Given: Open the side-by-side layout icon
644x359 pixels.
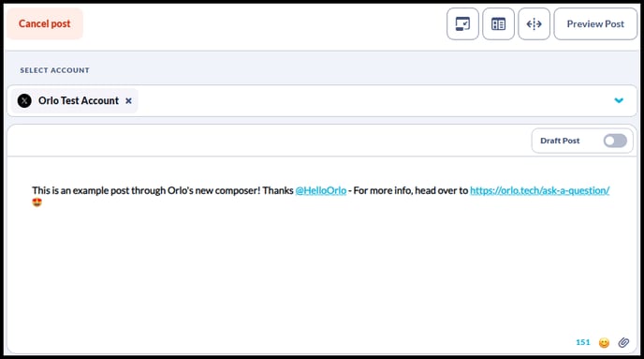Looking at the screenshot, I should pyautogui.click(x=498, y=23).
